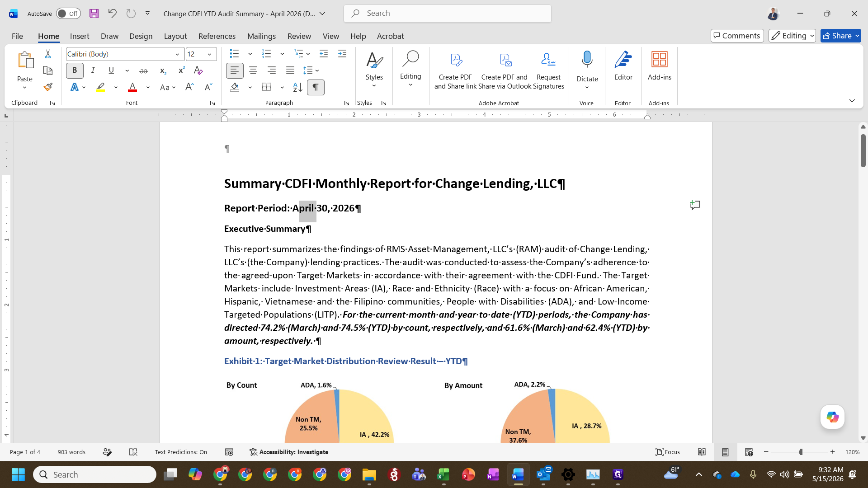Viewport: 868px width, 488px height.
Task: Open Editing mode dropdown near Share
Action: click(792, 36)
